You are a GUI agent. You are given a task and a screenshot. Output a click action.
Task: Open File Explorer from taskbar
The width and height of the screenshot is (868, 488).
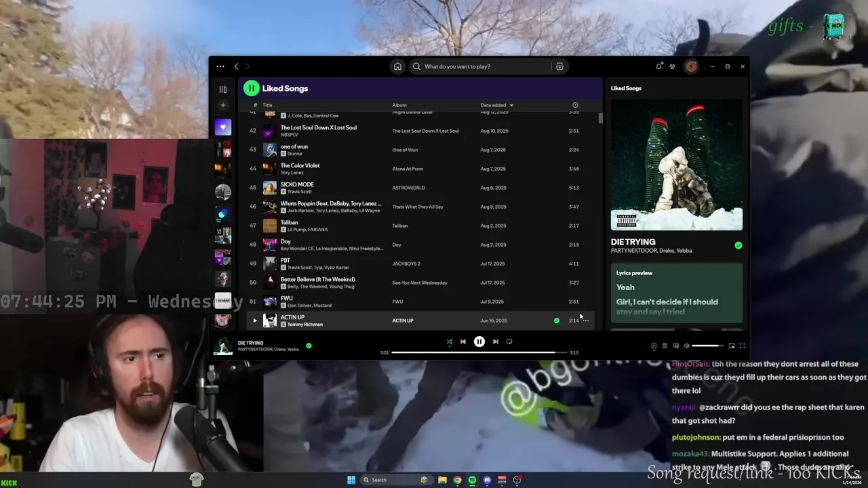(442, 480)
